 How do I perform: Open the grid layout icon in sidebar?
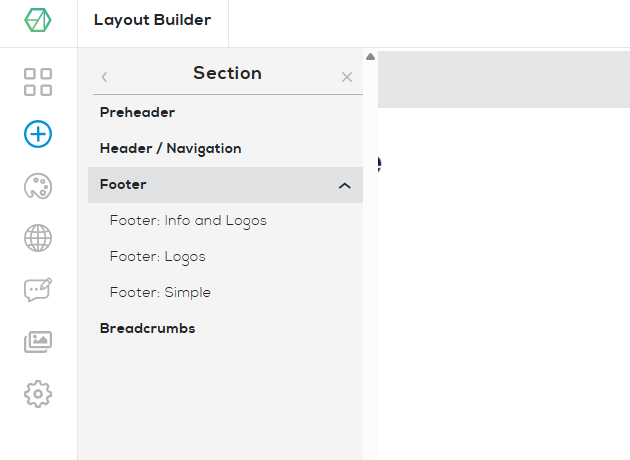[x=38, y=82]
